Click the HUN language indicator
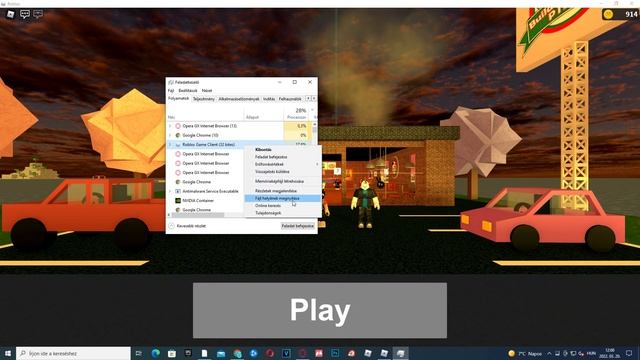This screenshot has height=360, width=640. point(591,353)
